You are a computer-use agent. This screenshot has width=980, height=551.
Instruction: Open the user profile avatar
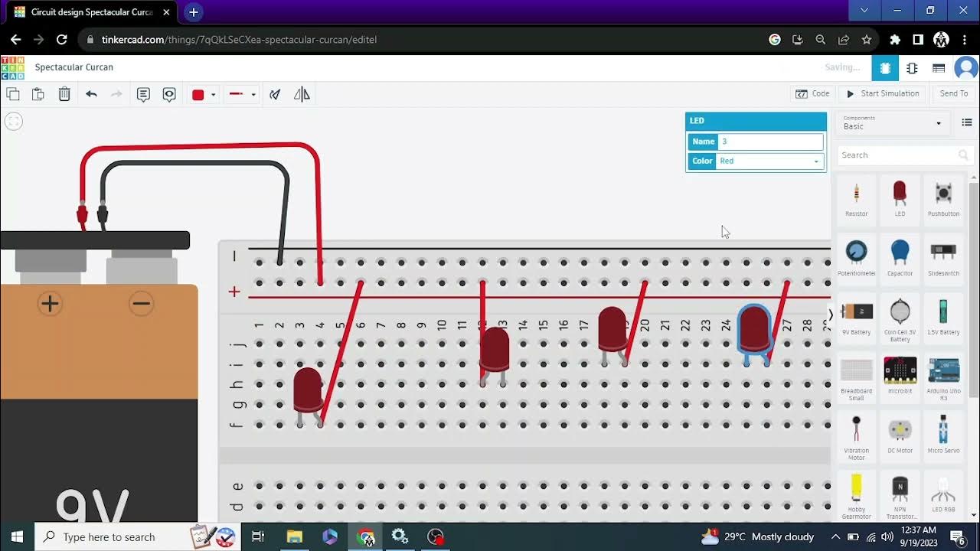[x=965, y=68]
